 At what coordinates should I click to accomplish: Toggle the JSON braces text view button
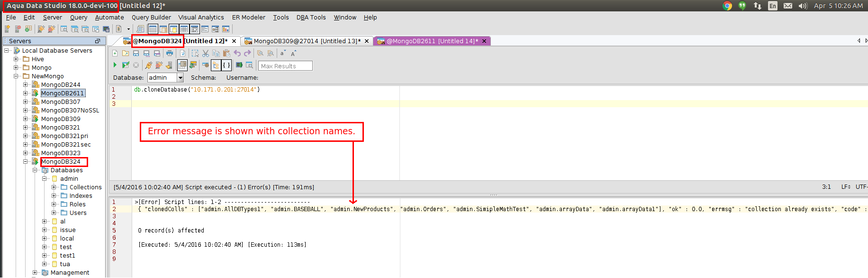pos(226,65)
